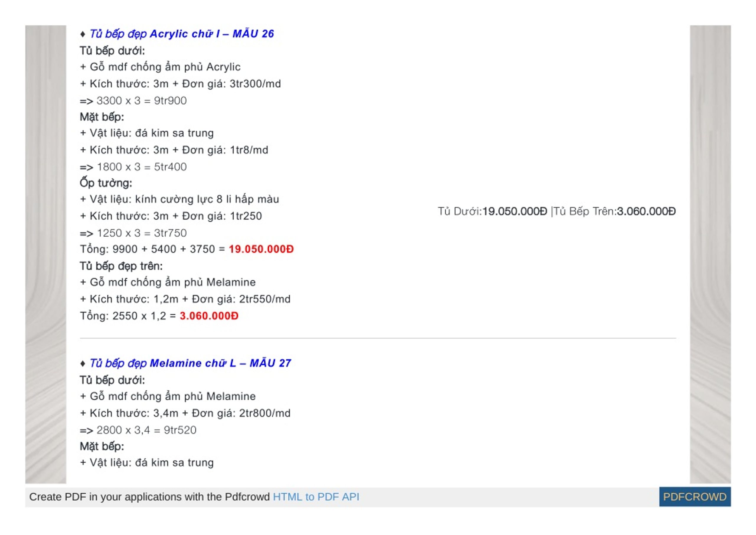Viewport: 756px width, 535px height.
Task: Click the diamond bullet before MẪU 27
Action: [83, 363]
